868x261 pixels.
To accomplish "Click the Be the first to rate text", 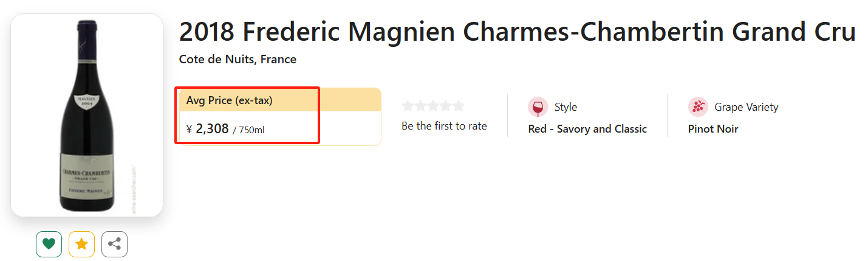I will 444,127.
